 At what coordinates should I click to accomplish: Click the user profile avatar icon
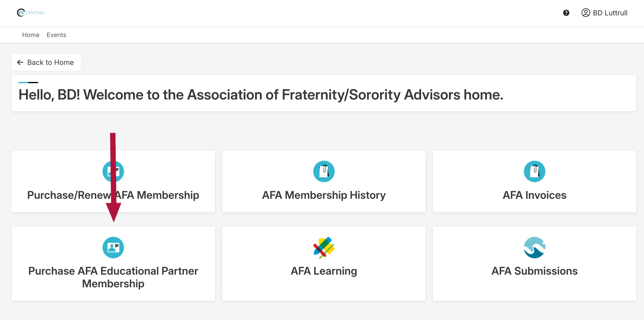pos(586,13)
